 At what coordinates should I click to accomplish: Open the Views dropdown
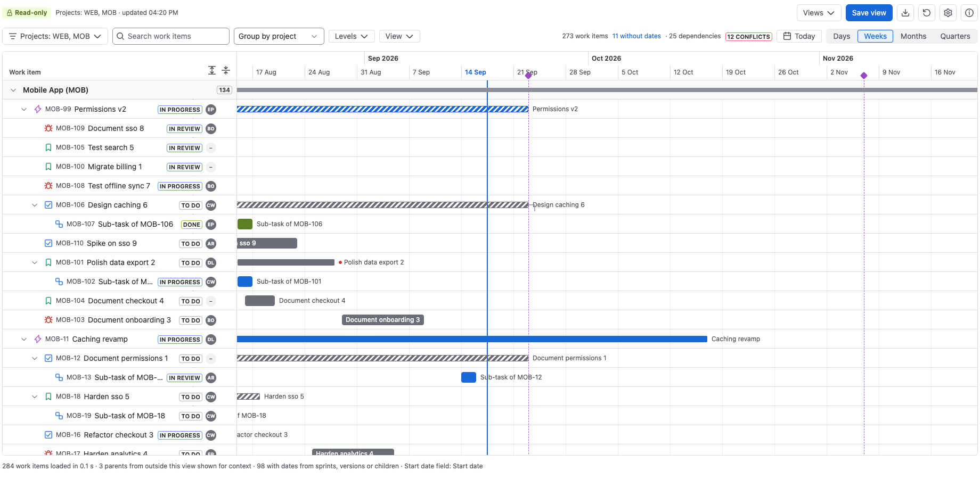tap(819, 13)
